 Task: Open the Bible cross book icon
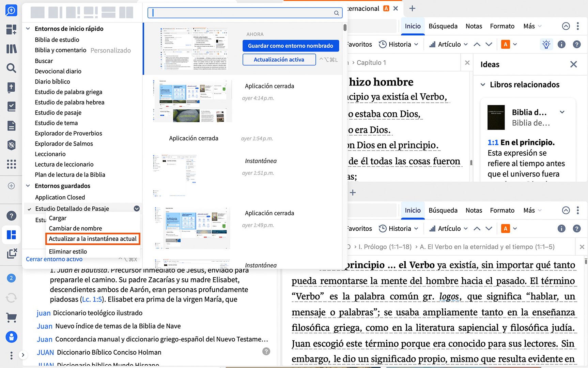(11, 87)
